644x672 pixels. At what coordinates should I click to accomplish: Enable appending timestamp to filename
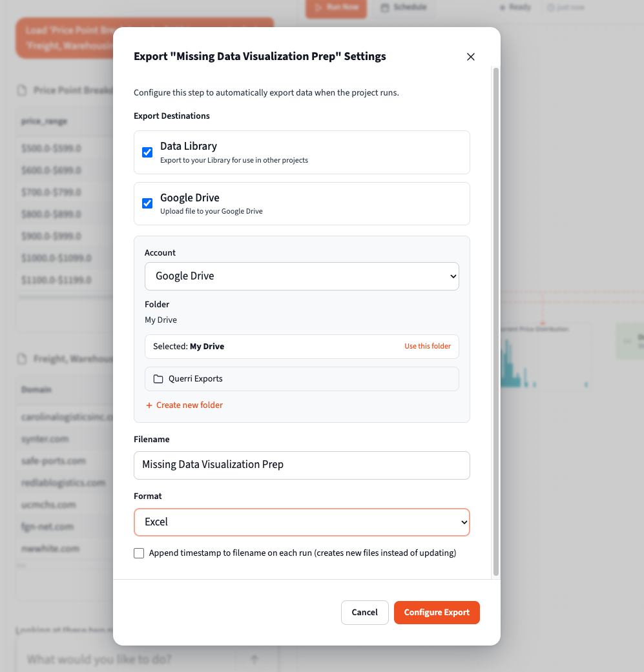point(139,553)
